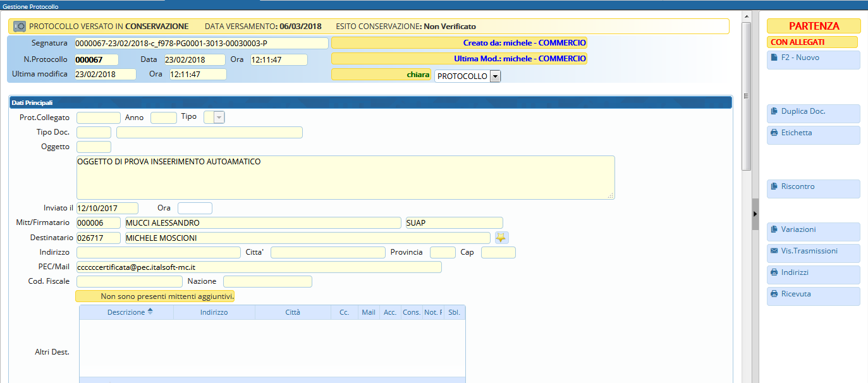Click into the Oggetto text area
The width and height of the screenshot is (868, 383).
(x=345, y=178)
